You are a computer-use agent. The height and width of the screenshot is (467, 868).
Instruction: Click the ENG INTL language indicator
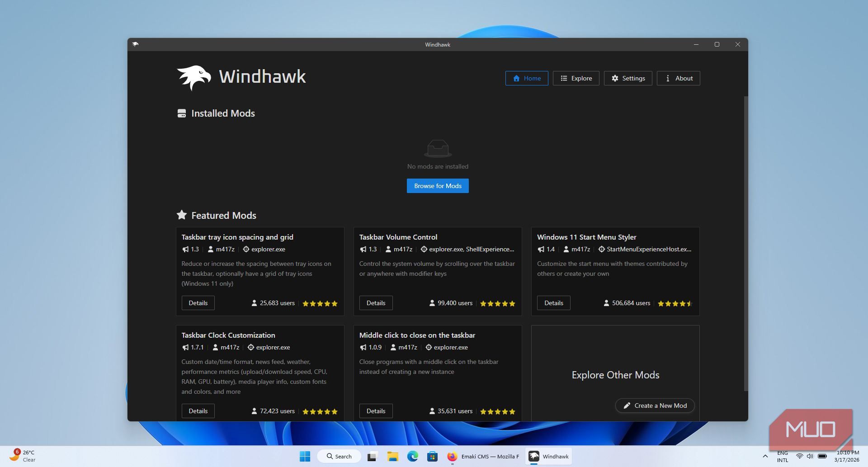[782, 456]
